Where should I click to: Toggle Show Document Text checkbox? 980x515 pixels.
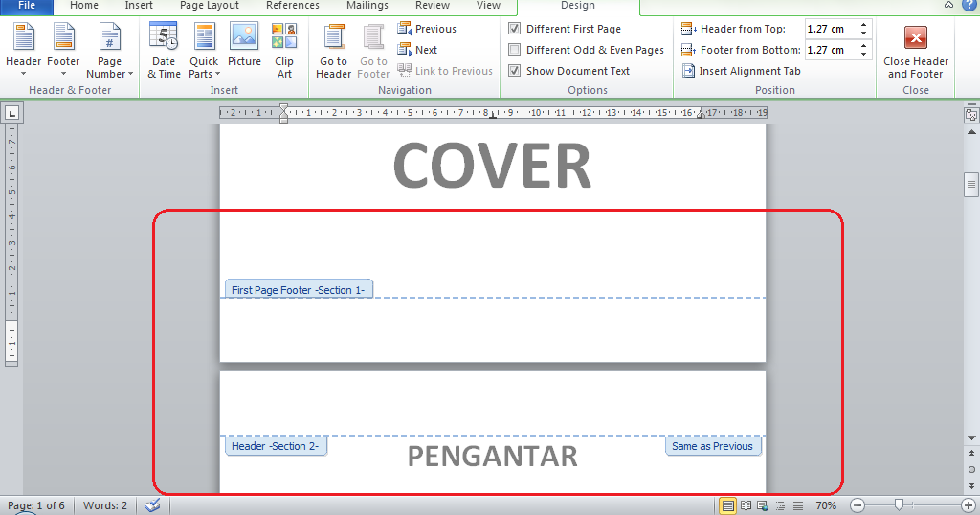[x=514, y=71]
